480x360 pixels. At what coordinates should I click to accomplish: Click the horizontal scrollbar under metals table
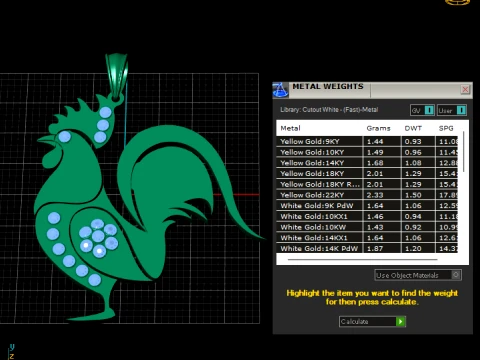363,259
